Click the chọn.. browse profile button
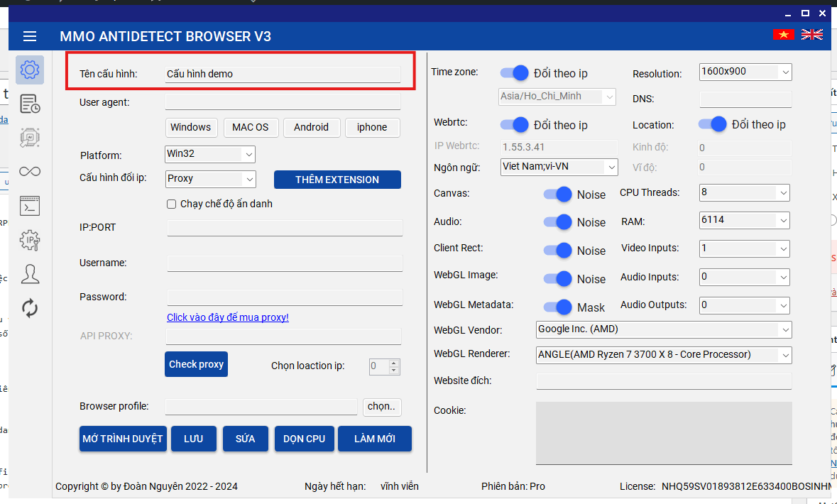The height and width of the screenshot is (504, 837). click(382, 407)
